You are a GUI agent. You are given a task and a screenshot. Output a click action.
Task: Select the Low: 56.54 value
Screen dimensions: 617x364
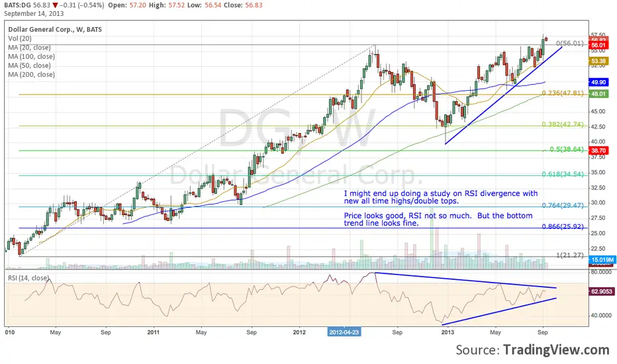204,5
